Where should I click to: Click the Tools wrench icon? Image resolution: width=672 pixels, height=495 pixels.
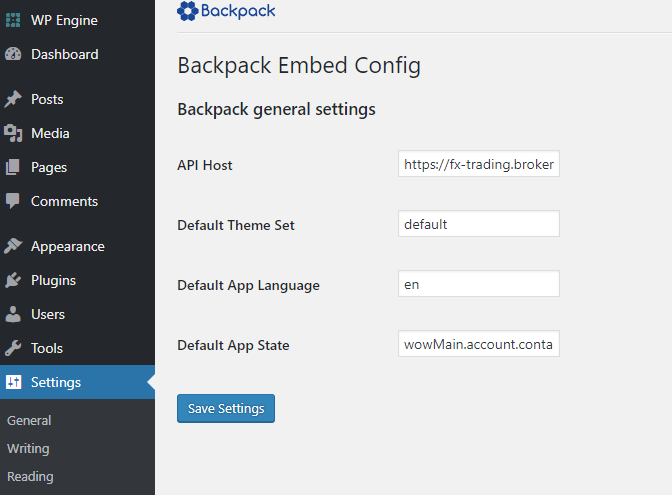(13, 348)
